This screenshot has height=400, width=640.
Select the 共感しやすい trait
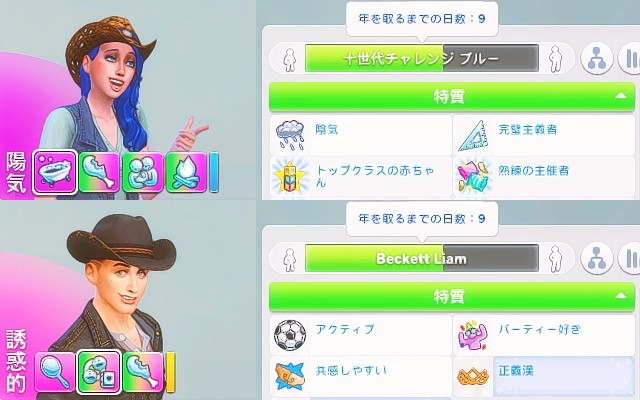(x=360, y=377)
